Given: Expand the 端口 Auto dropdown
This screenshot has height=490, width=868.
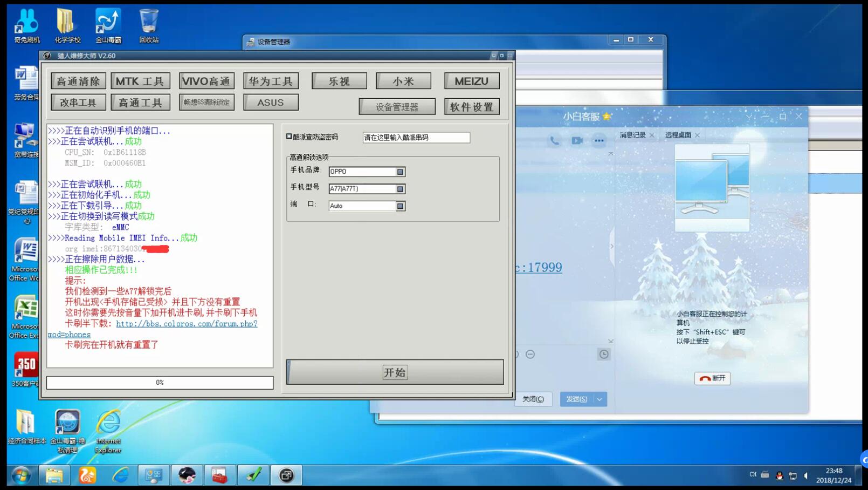Looking at the screenshot, I should point(400,206).
